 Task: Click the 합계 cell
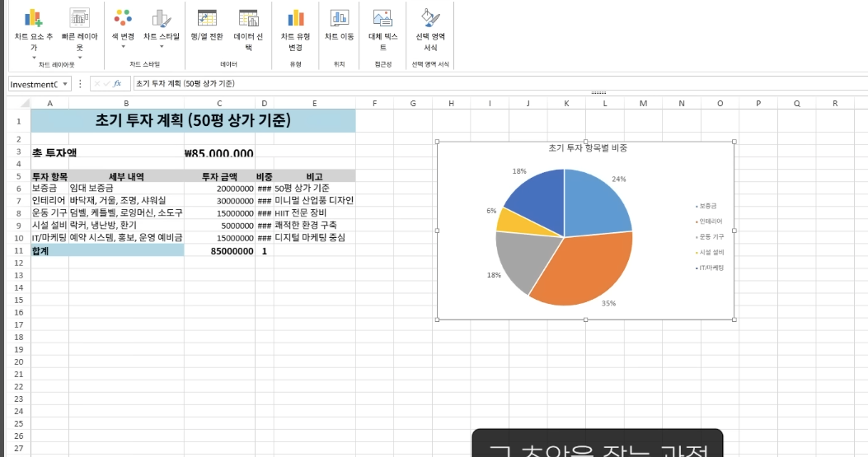[107, 250]
